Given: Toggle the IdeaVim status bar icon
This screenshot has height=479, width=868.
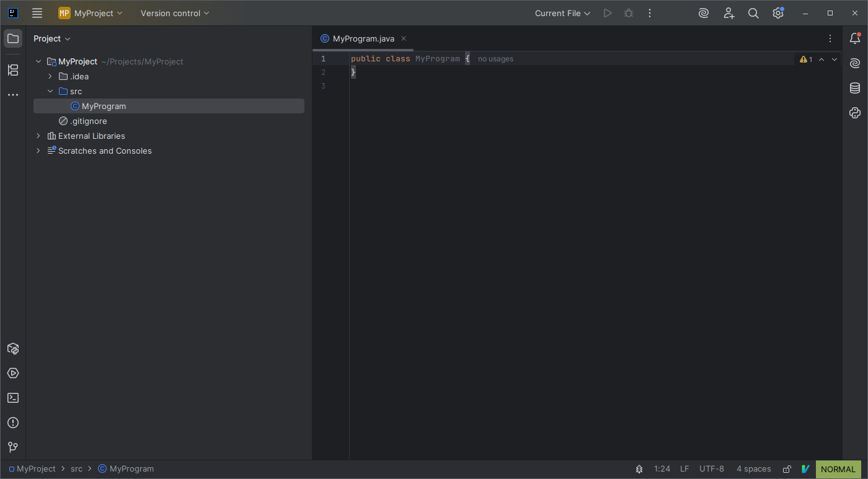Looking at the screenshot, I should 805,469.
